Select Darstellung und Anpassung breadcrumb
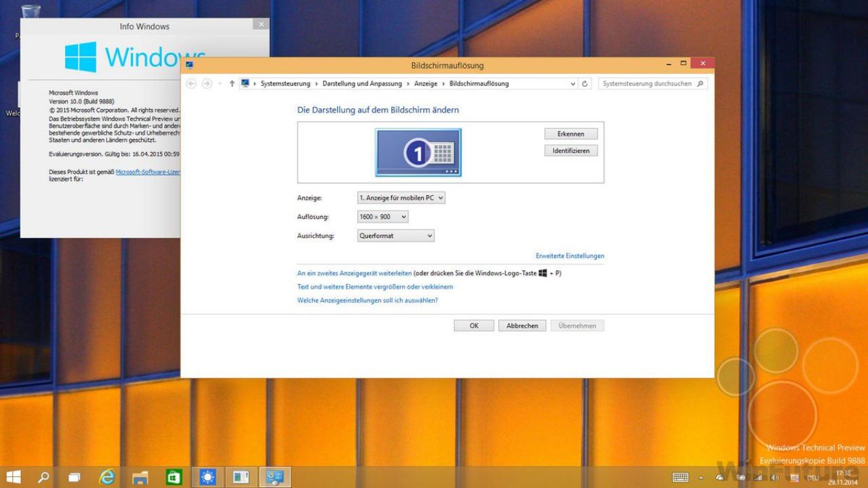The width and height of the screenshot is (868, 488). (362, 84)
